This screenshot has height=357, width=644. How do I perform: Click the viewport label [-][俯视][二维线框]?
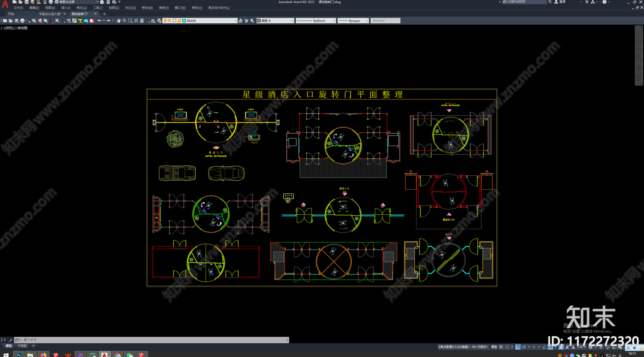coord(14,28)
